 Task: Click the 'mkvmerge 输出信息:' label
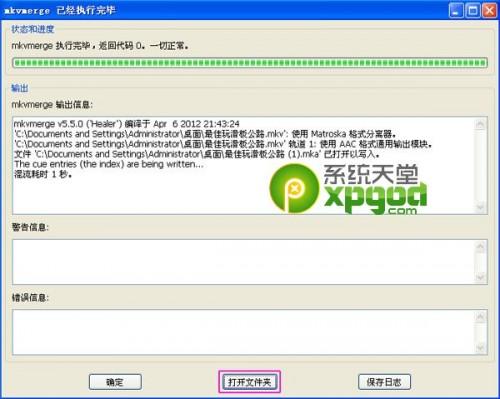52,105
